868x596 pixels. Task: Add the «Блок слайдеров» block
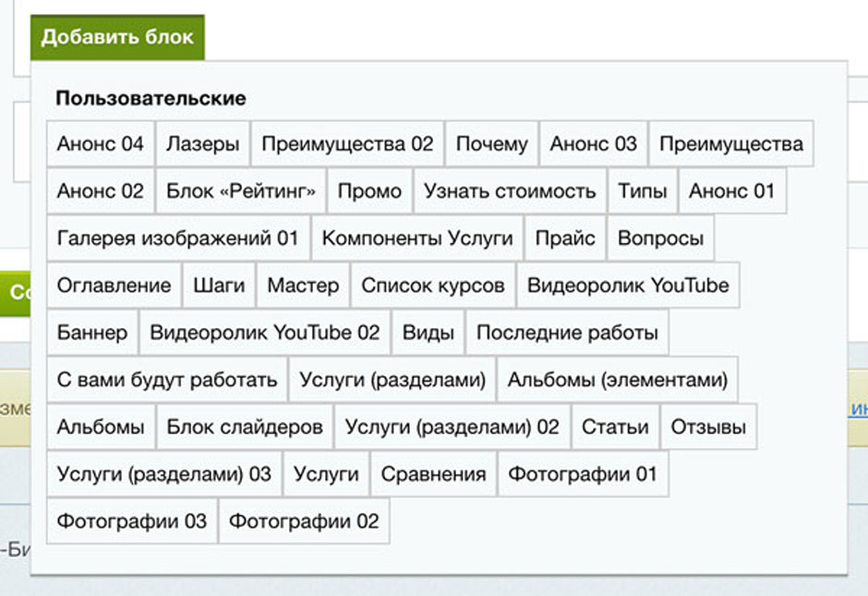pyautogui.click(x=245, y=427)
